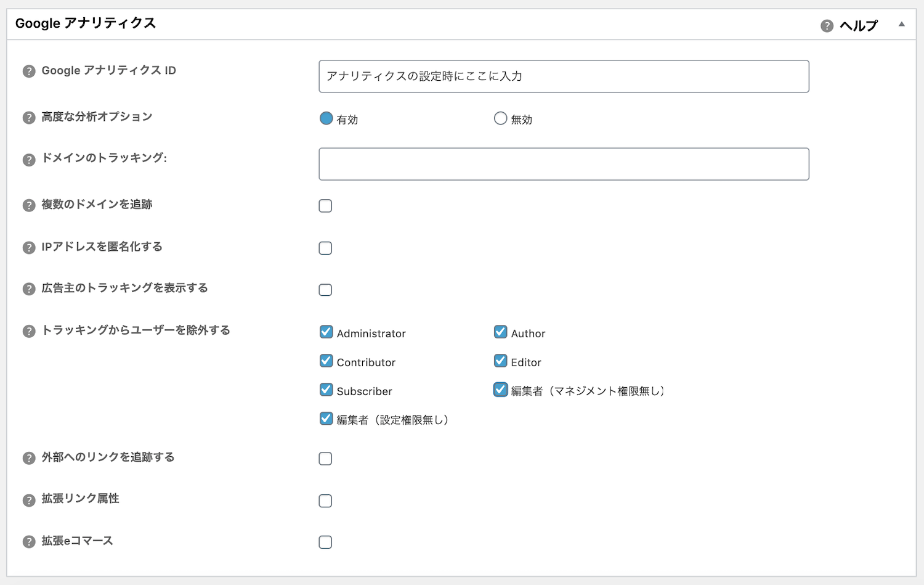Enable the 拡張リンク属性 checkbox
Screen dimensions: 924x585
point(325,501)
